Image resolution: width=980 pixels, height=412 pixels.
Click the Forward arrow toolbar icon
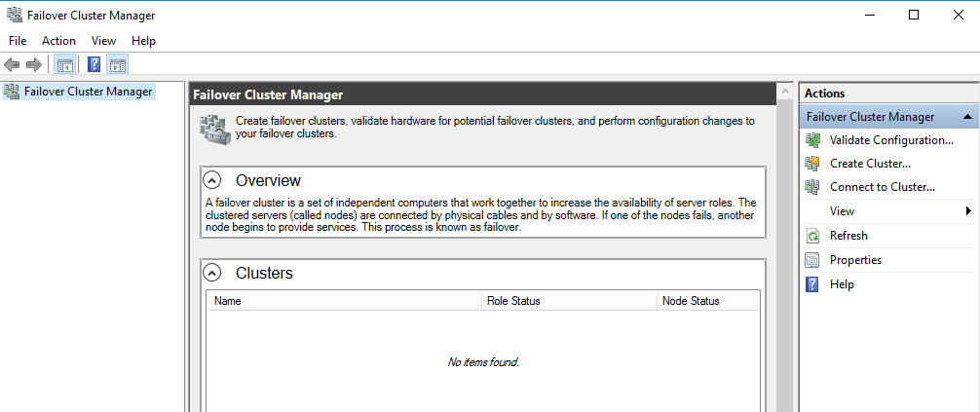pyautogui.click(x=33, y=65)
